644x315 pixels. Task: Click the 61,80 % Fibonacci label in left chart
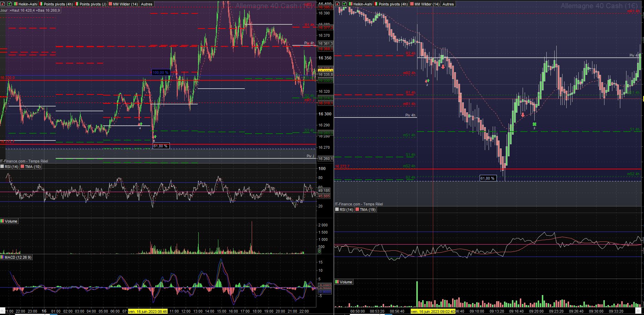coord(161,146)
